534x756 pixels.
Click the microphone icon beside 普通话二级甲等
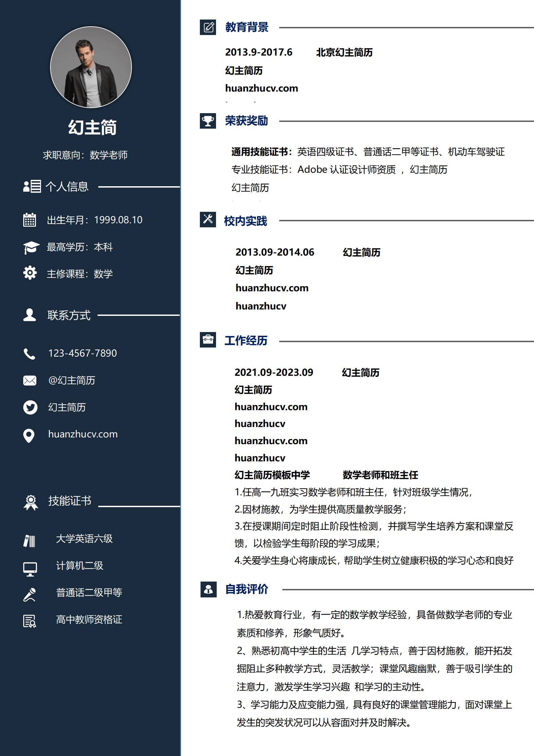30,595
